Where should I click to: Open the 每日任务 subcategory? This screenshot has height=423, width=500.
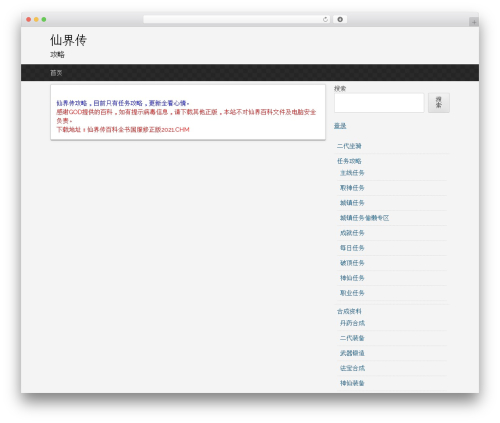352,248
